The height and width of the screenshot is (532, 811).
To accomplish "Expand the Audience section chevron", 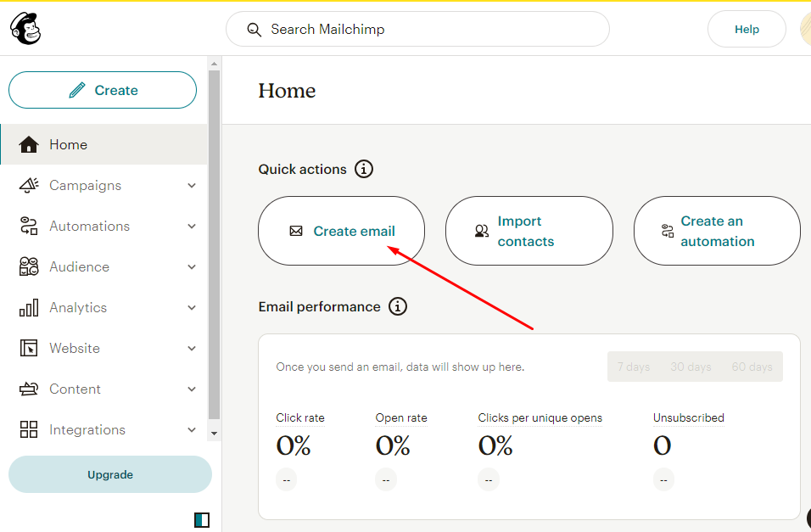I will coord(191,266).
